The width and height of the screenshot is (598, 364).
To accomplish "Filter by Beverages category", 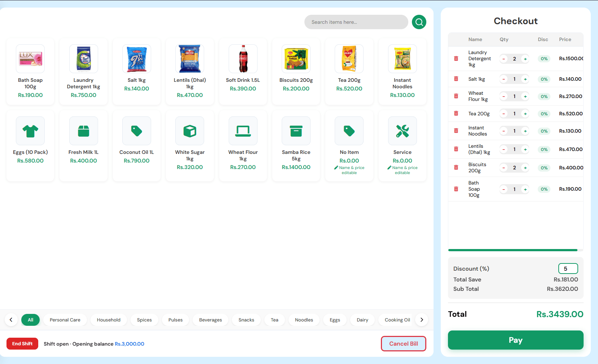I will [210, 320].
